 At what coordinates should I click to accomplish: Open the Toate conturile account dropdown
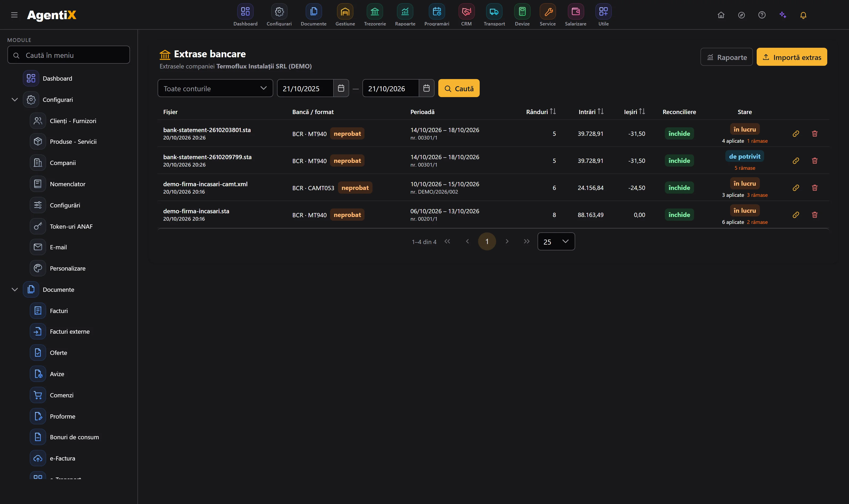coord(215,88)
